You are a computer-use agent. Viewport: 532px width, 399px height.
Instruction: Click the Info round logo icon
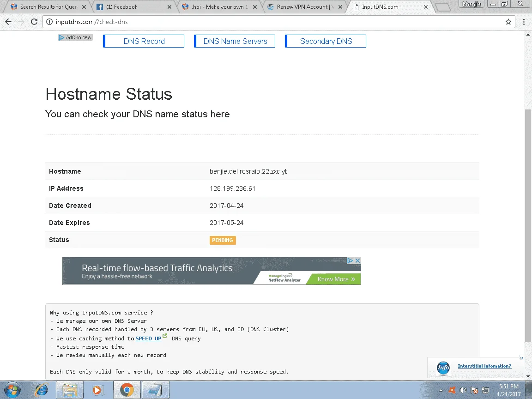(443, 368)
